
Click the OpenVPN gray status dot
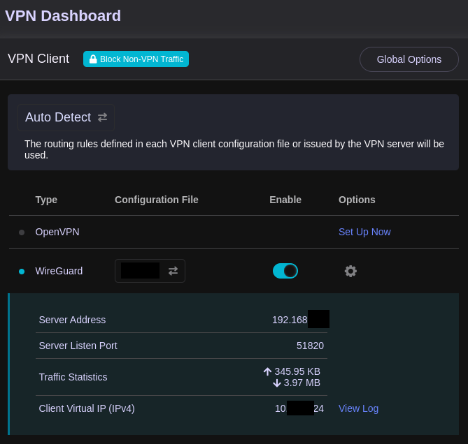22,232
